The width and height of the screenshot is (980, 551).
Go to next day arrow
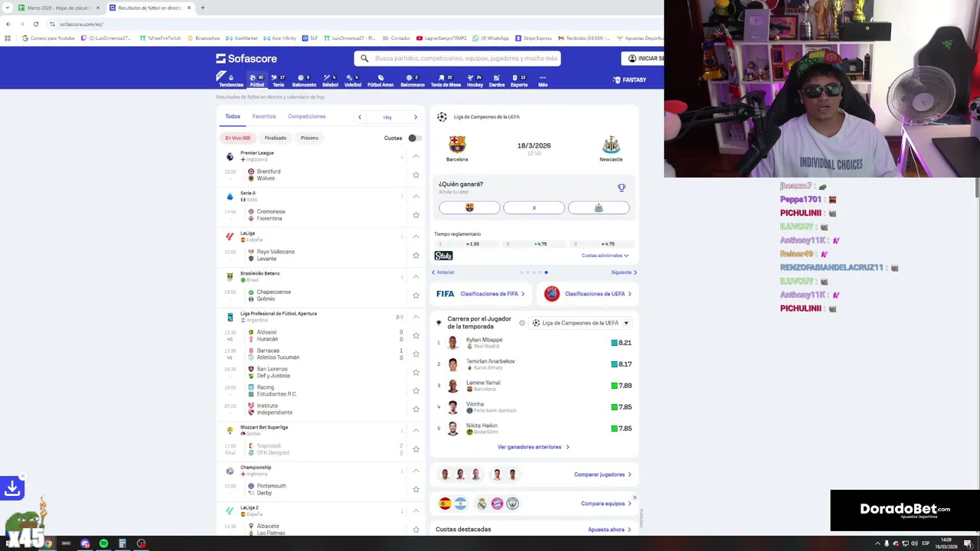pyautogui.click(x=415, y=117)
